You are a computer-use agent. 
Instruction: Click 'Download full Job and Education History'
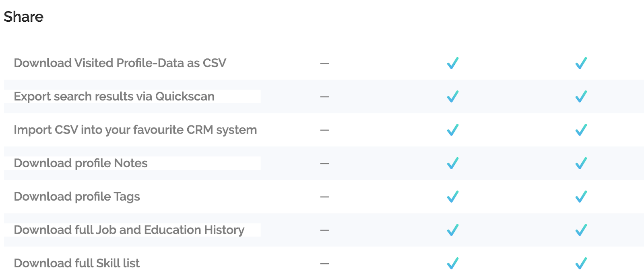coord(129,230)
